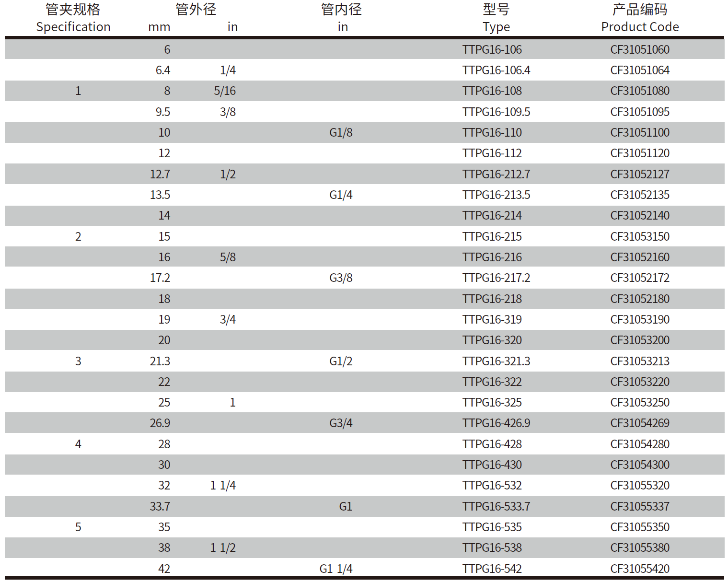Select product code CF31052140

pyautogui.click(x=640, y=215)
